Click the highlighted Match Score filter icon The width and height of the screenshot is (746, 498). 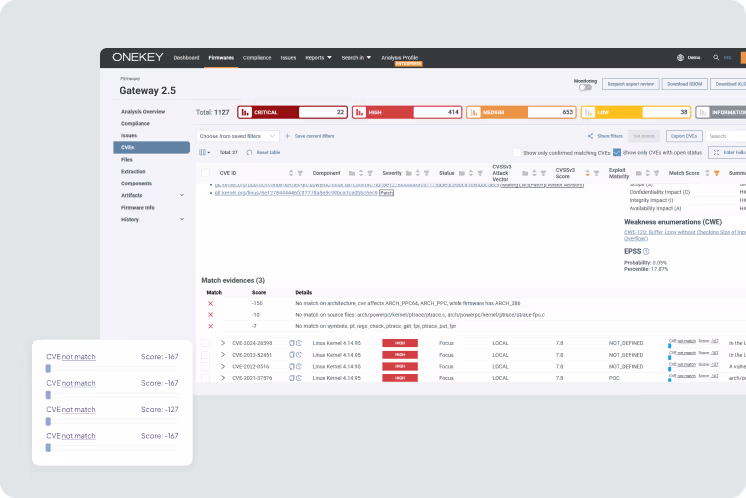pyautogui.click(x=716, y=173)
